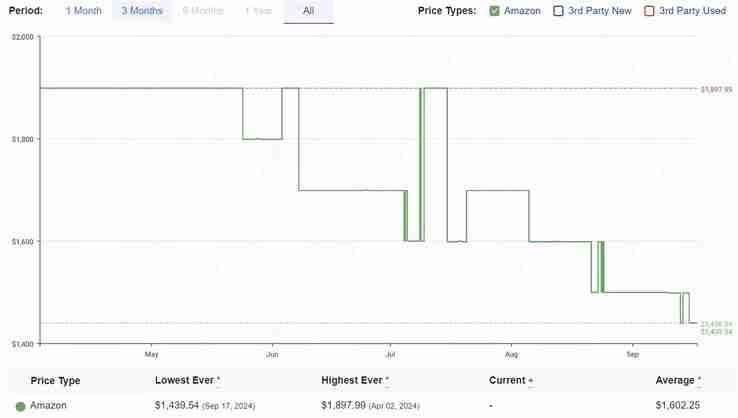Click the 3rd Party Used text label
The width and height of the screenshot is (738, 418).
692,11
